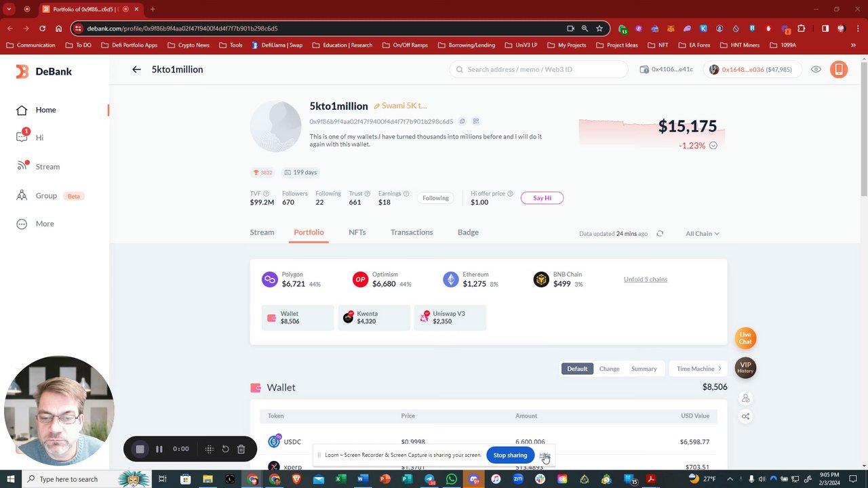Open the MetaMask fox extension
868x488 pixels.
coord(671,28)
